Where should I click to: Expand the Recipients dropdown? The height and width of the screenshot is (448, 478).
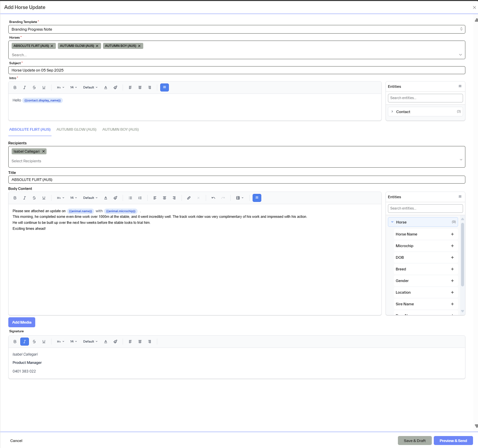coord(461,160)
